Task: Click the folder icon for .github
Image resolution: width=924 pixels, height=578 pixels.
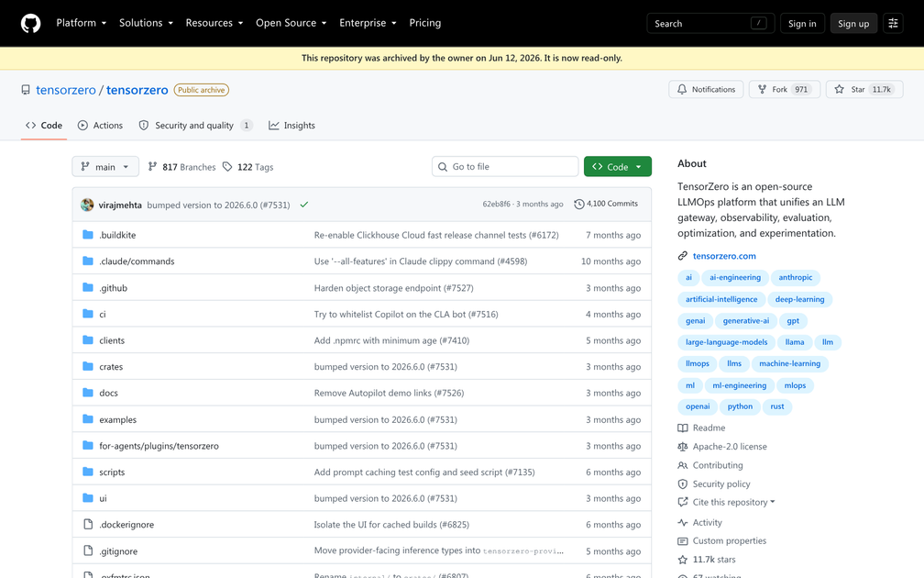Action: [x=88, y=287]
